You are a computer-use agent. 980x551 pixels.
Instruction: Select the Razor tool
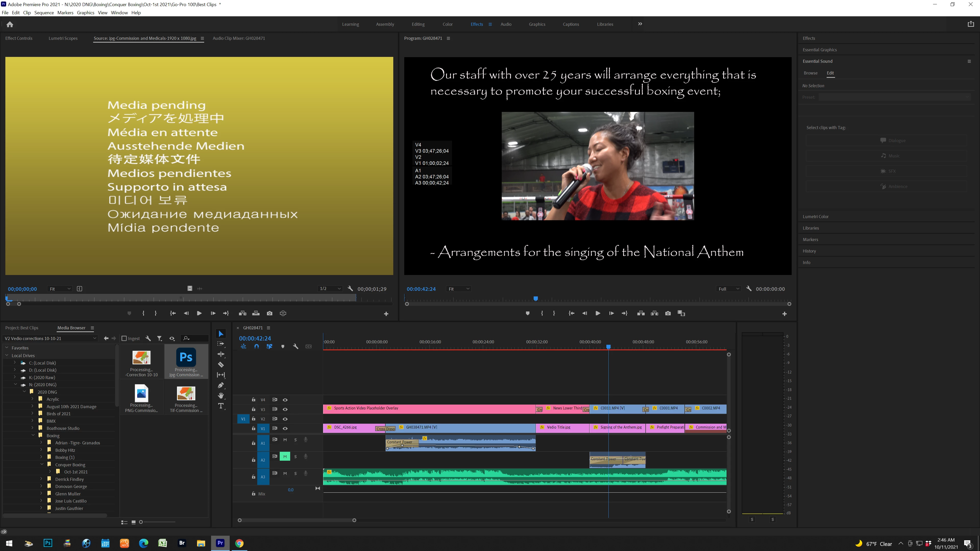tap(221, 364)
